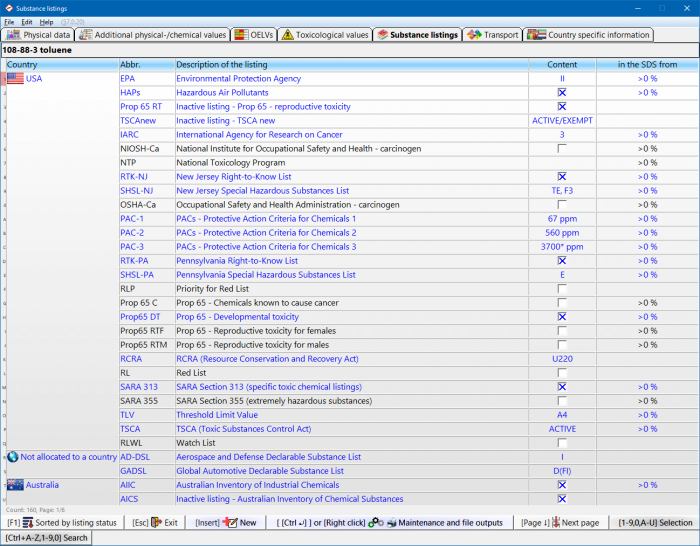Click the RCRA abbreviation link
This screenshot has height=546, width=700.
point(131,359)
